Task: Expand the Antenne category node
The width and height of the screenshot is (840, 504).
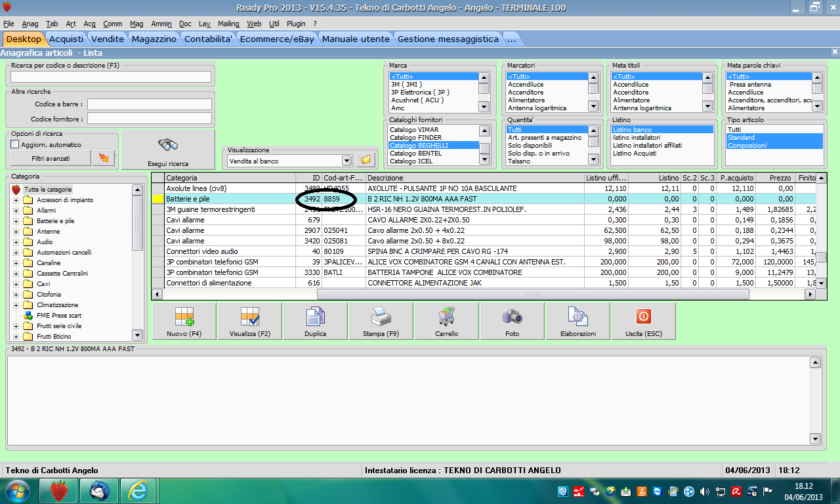Action: click(x=16, y=232)
